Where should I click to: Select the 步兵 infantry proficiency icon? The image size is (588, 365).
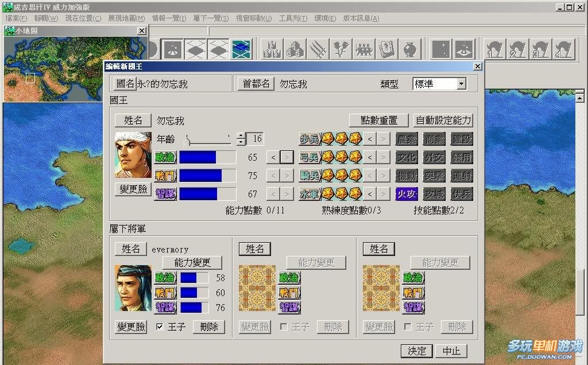310,139
